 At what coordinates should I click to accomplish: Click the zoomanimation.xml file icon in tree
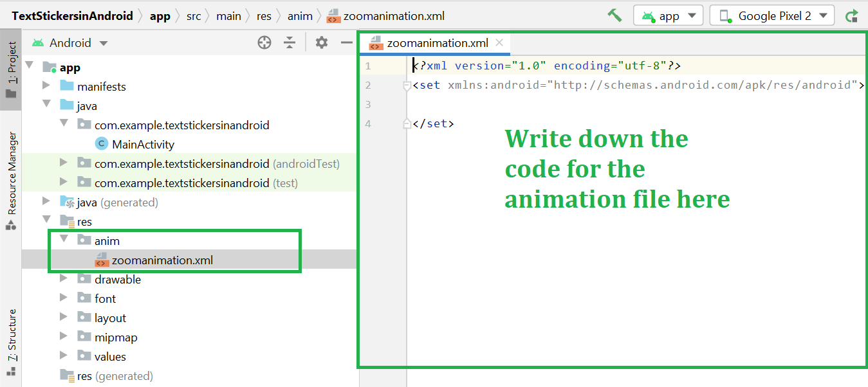coord(101,260)
